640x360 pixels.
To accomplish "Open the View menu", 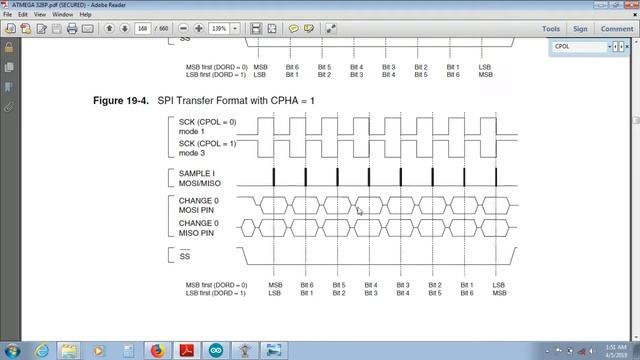I will (x=40, y=14).
